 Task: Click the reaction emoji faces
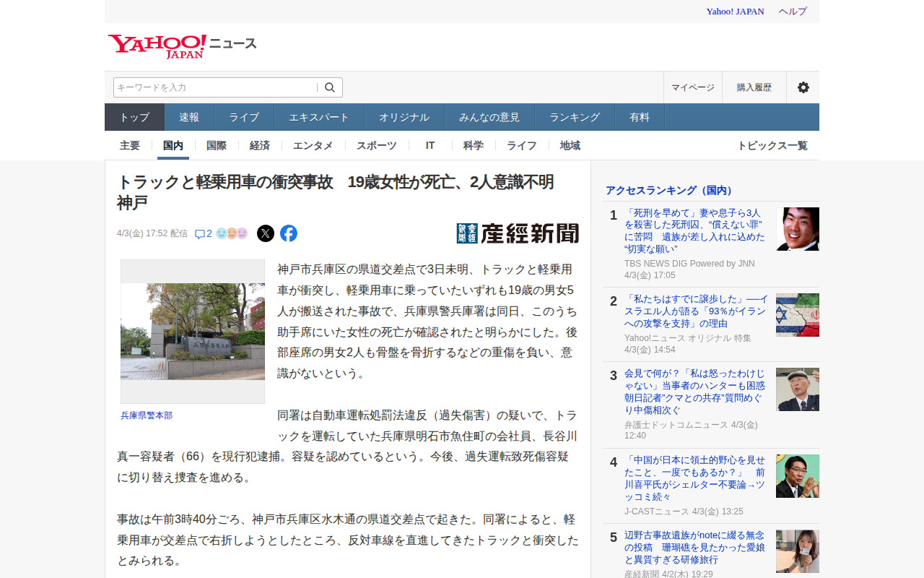pos(232,233)
